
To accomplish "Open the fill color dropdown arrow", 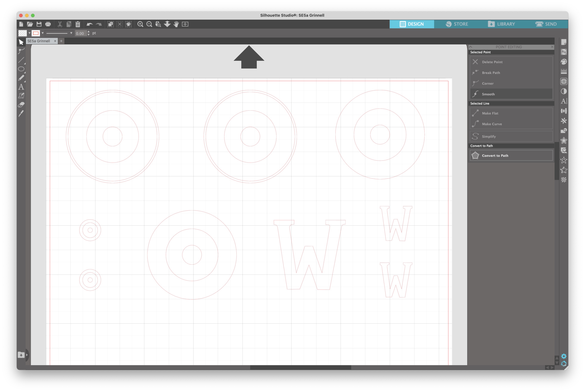I will pyautogui.click(x=30, y=33).
